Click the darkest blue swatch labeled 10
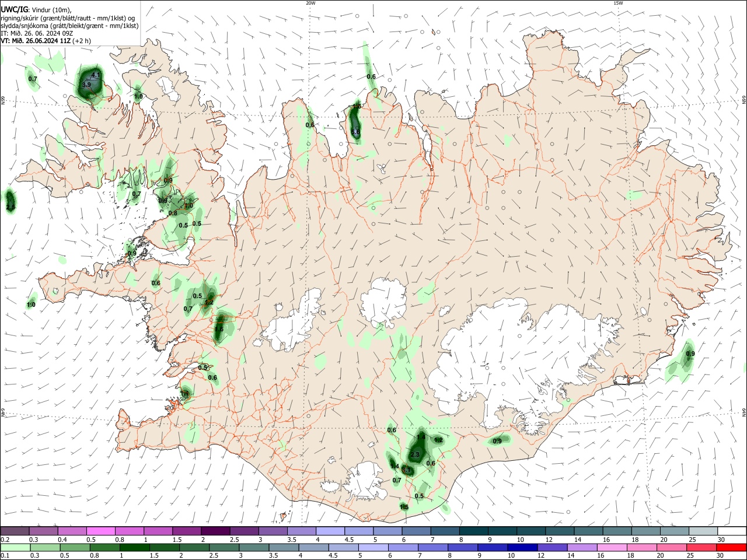 point(522,548)
